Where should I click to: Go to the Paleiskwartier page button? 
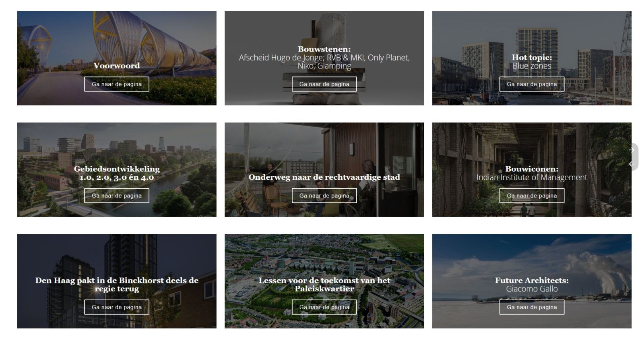point(324,307)
